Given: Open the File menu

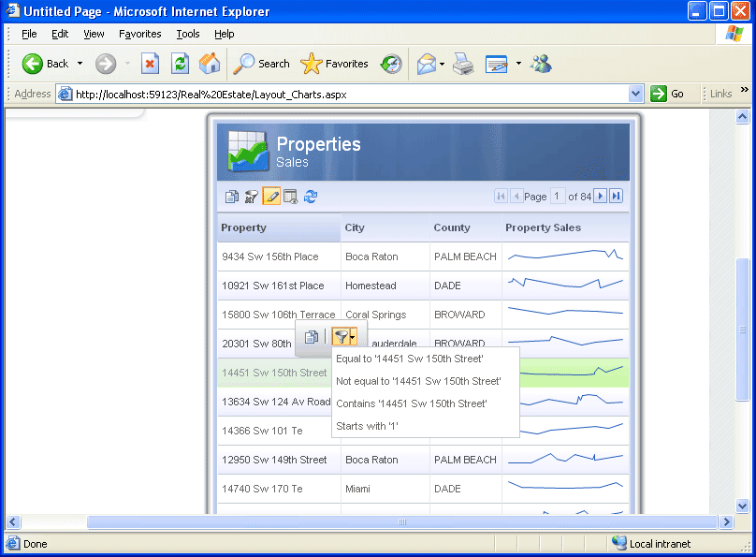Looking at the screenshot, I should pos(29,34).
